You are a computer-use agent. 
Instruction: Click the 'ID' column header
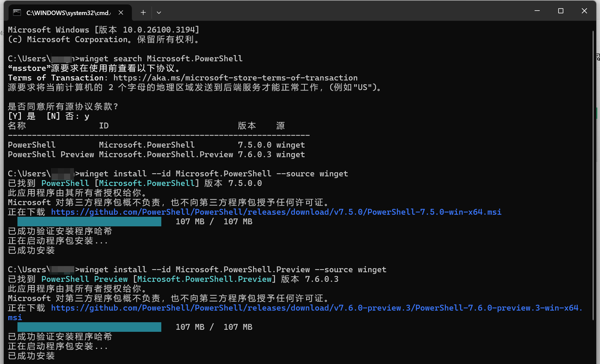tap(104, 126)
